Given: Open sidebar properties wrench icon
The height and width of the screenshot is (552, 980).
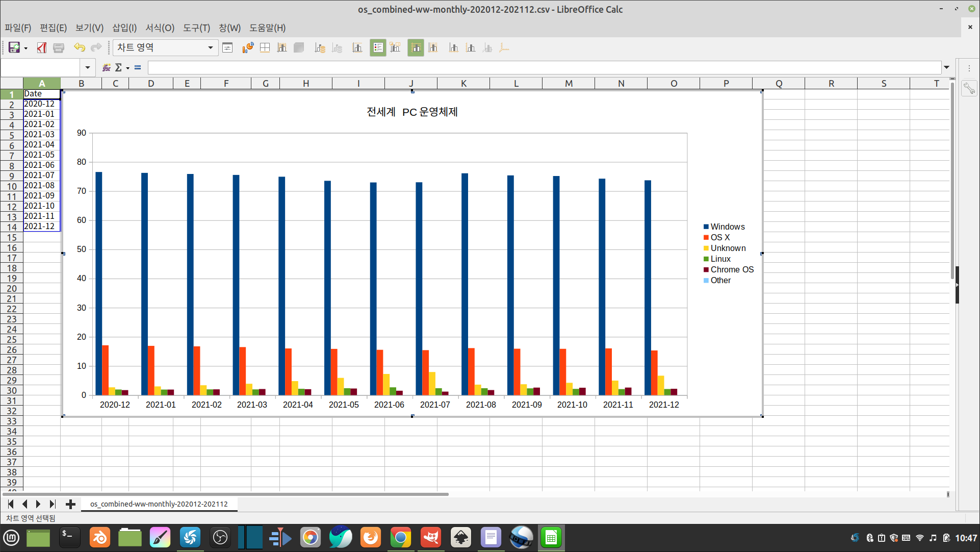Looking at the screenshot, I should [969, 89].
